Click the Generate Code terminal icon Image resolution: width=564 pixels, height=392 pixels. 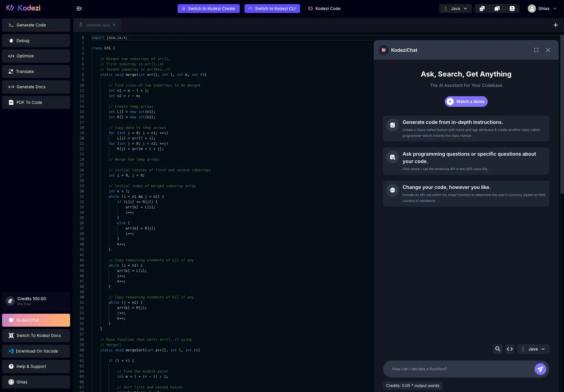[11, 25]
